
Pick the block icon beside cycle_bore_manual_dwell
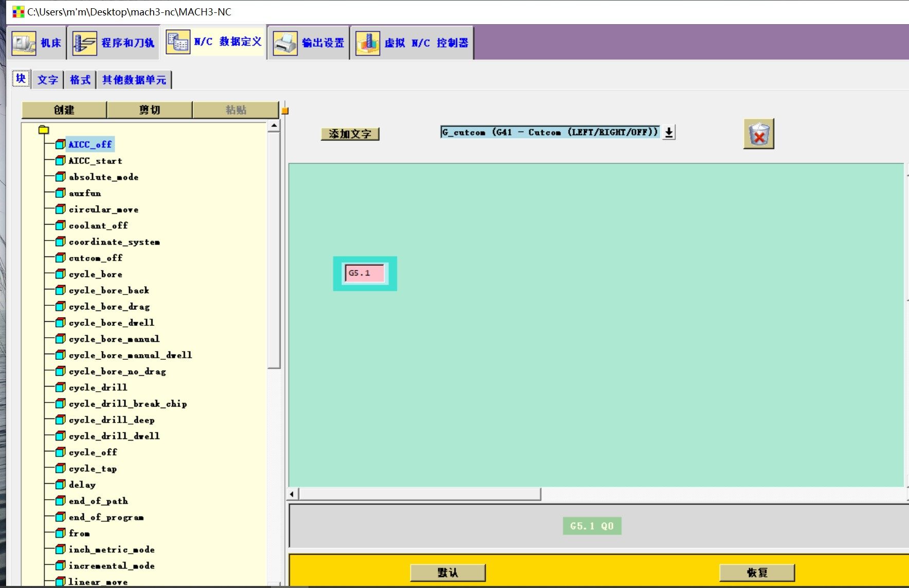click(60, 355)
